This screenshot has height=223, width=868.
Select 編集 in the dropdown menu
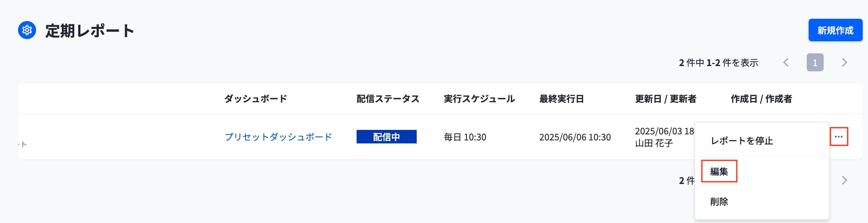point(719,171)
